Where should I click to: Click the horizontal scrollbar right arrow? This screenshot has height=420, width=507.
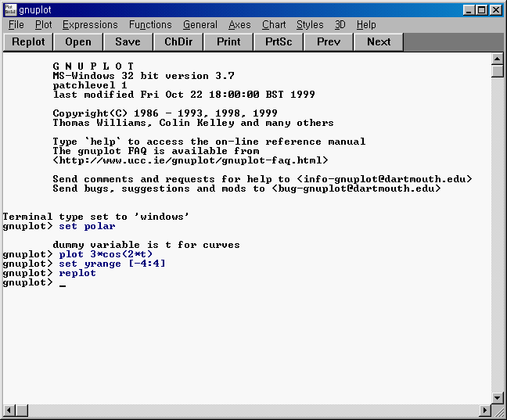485,411
